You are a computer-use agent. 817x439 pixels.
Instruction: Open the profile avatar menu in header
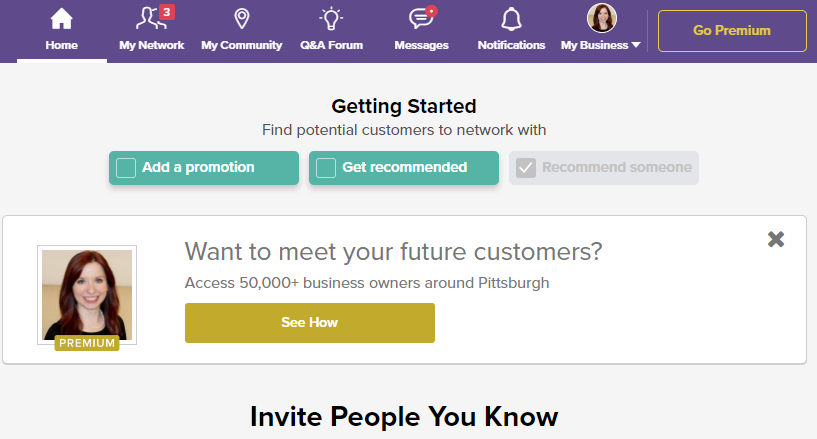coord(602,18)
